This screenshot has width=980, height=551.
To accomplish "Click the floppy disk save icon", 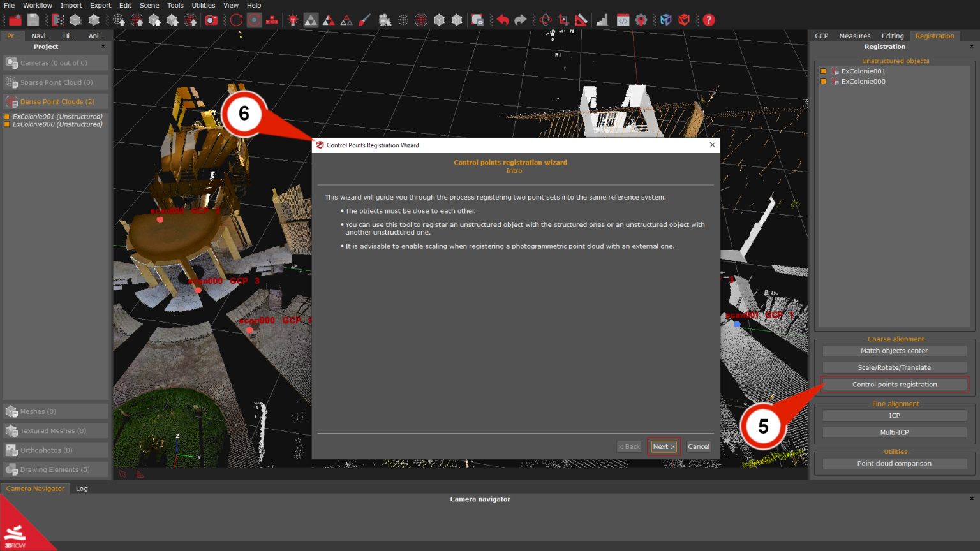I will click(x=33, y=20).
